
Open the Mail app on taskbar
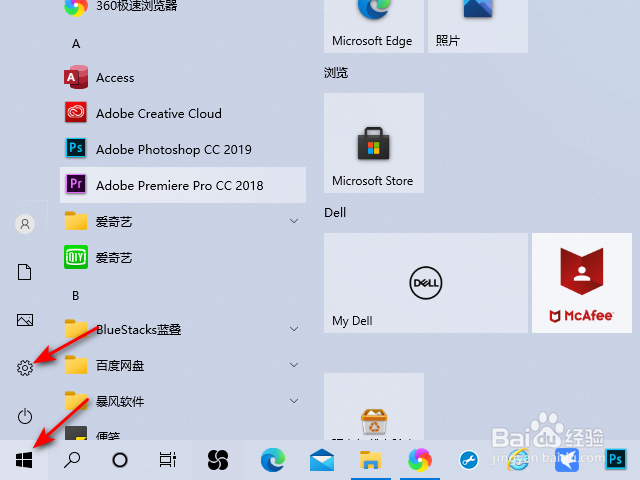pos(322,460)
